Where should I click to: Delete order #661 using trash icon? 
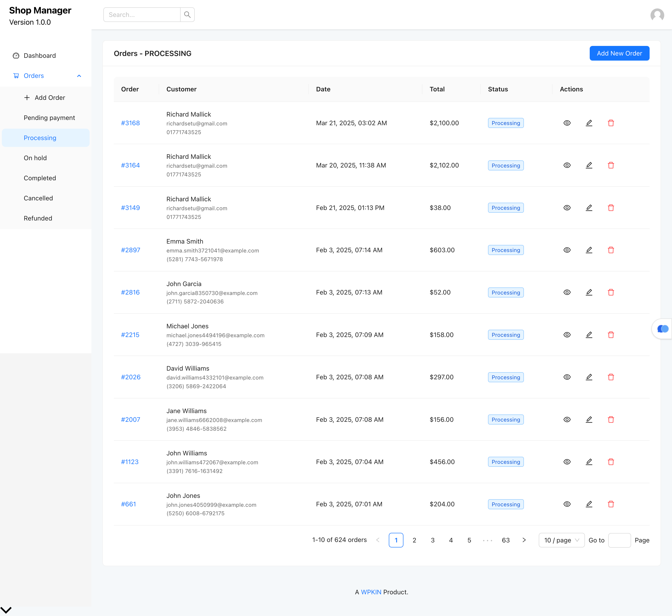[x=611, y=504]
